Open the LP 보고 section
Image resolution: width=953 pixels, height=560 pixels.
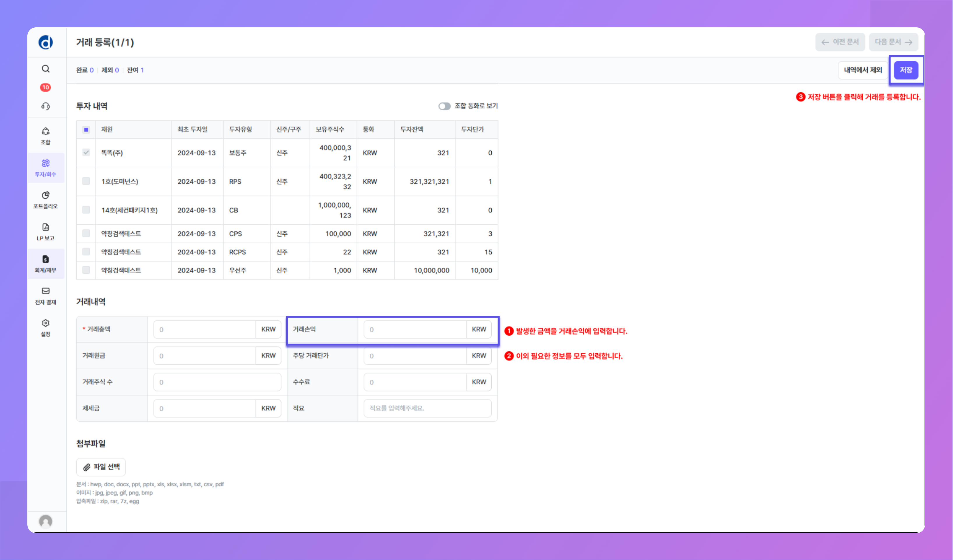click(45, 232)
